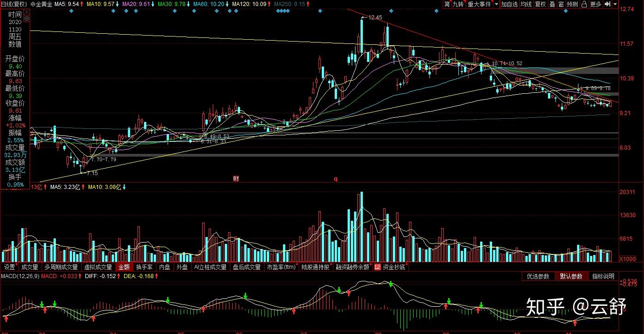Switch to 盘后成交量 tab

point(247,267)
